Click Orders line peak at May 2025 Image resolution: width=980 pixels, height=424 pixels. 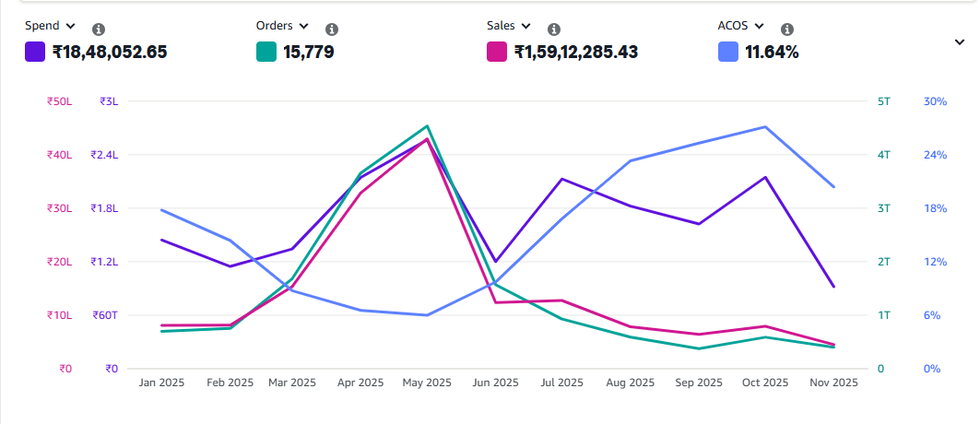[x=427, y=125]
